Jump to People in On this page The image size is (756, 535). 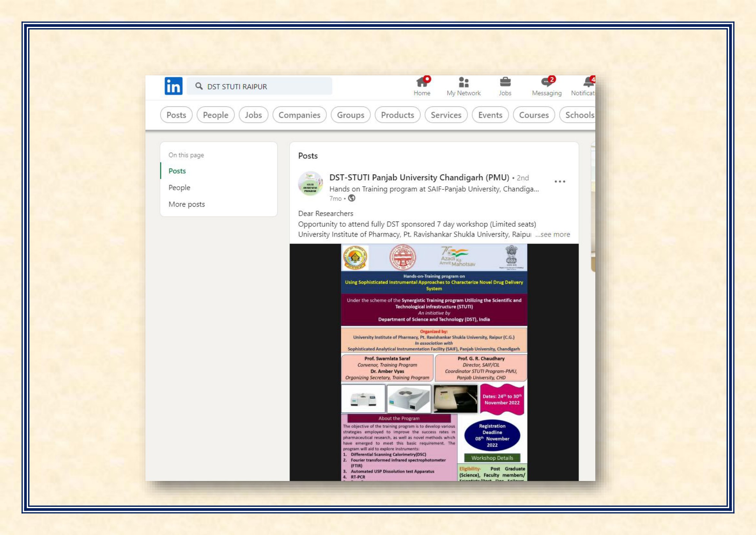[179, 188]
